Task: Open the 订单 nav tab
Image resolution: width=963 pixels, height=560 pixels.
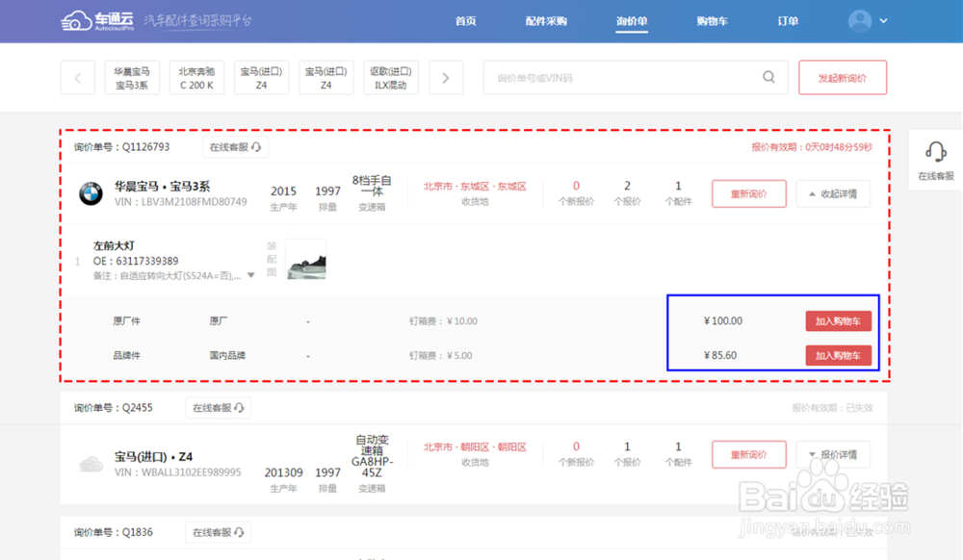Action: coord(788,21)
